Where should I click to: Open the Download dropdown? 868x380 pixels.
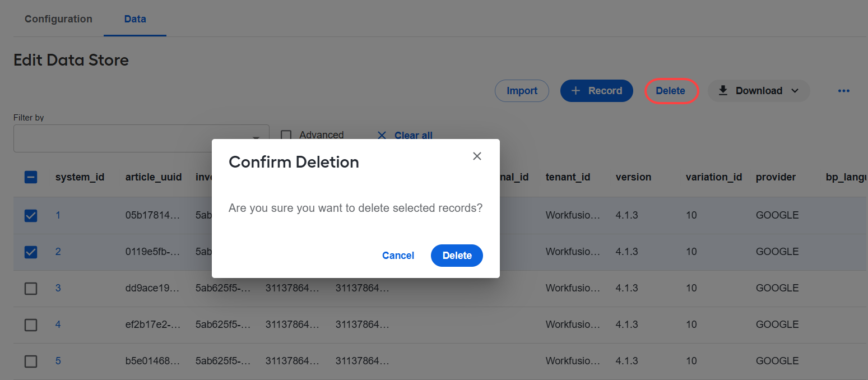coord(759,91)
